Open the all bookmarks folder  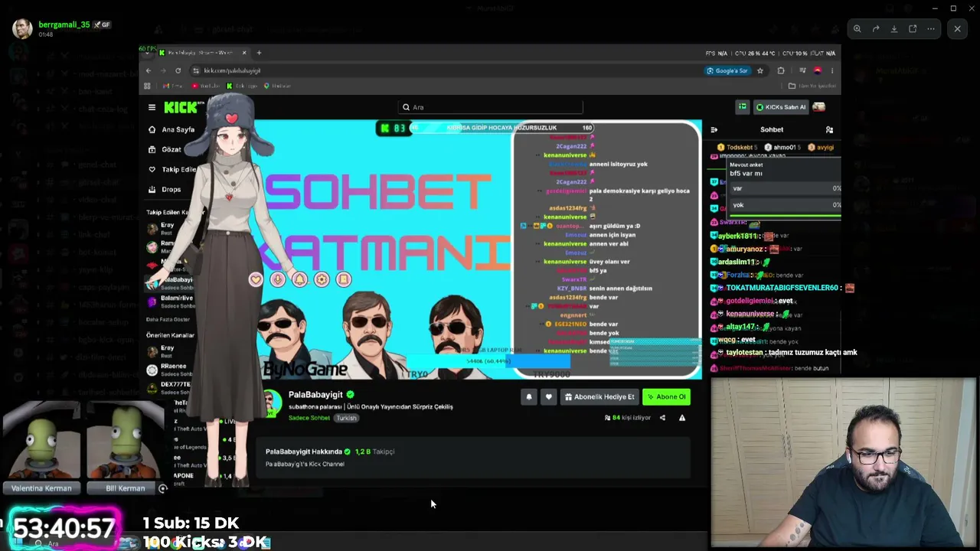pyautogui.click(x=812, y=86)
